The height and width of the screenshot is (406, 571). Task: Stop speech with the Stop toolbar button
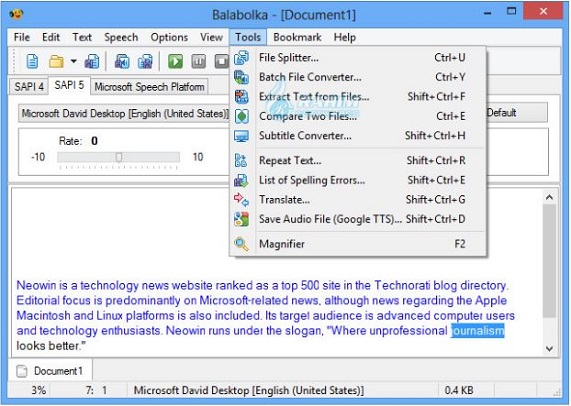221,61
